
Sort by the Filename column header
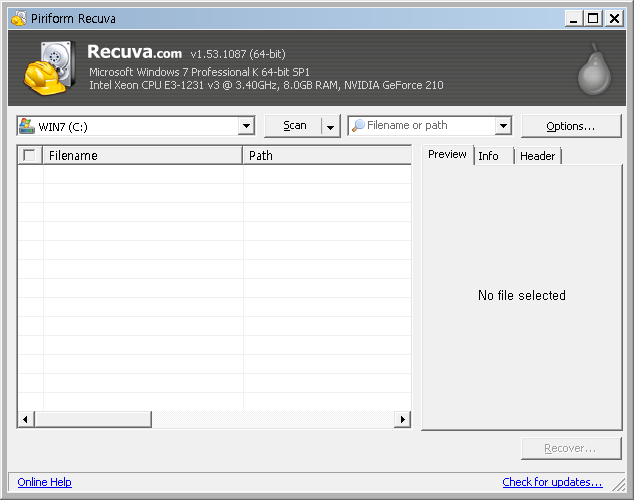tap(142, 156)
